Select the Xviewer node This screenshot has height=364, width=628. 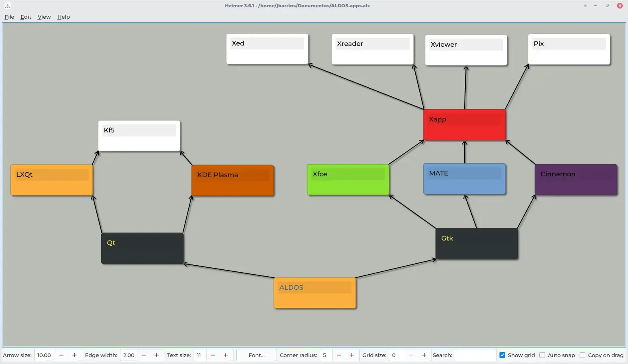point(466,50)
